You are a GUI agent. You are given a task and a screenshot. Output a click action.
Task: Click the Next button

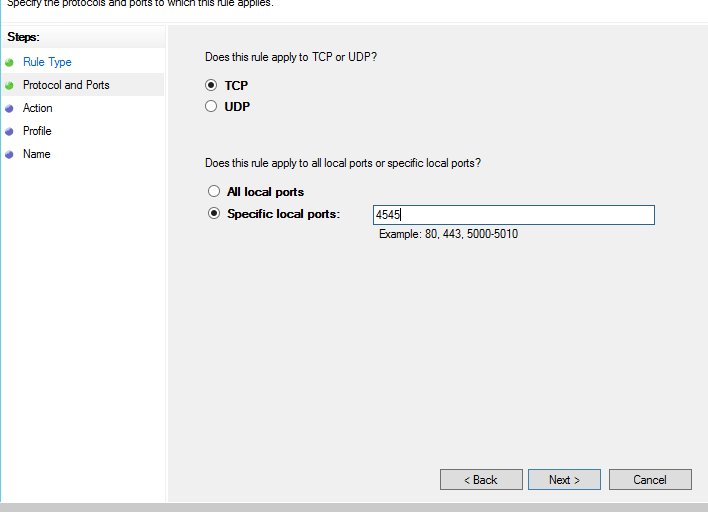coord(564,479)
